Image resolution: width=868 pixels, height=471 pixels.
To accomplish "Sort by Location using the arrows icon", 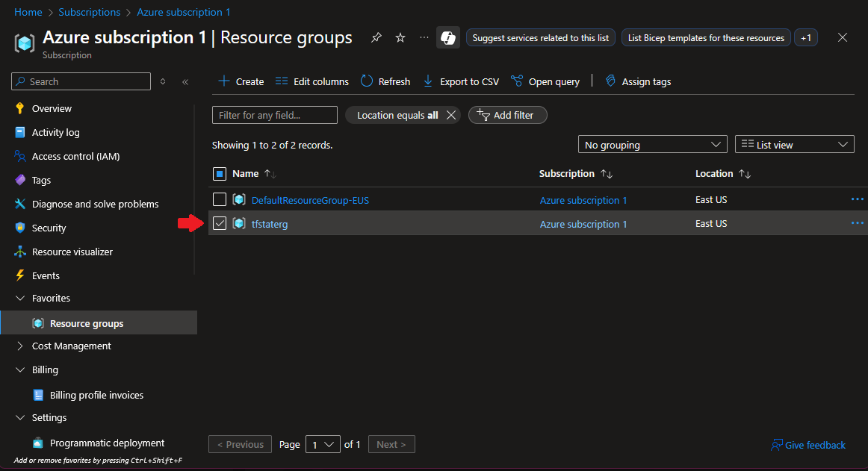I will tap(745, 174).
